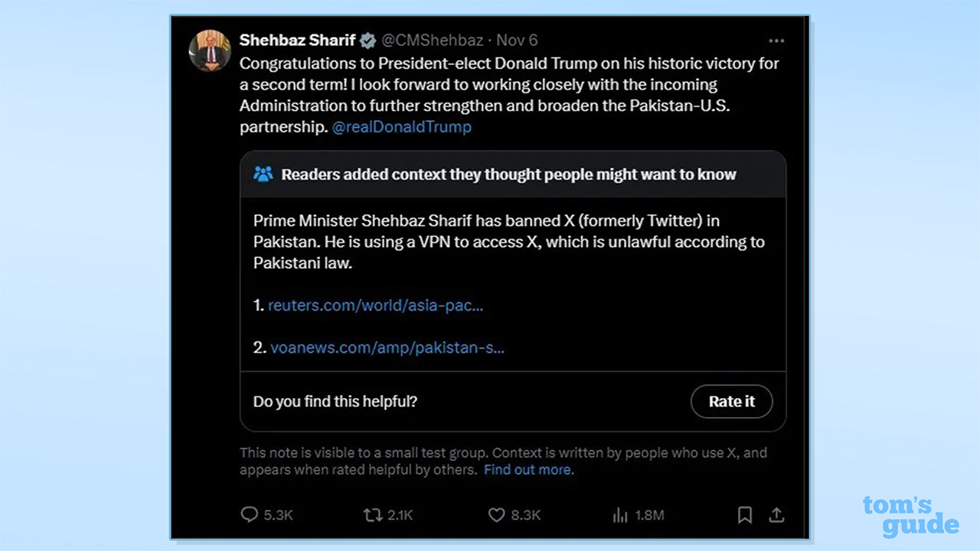Image resolution: width=980 pixels, height=551 pixels.
Task: Open the view analytics bar-chart icon
Action: point(620,515)
